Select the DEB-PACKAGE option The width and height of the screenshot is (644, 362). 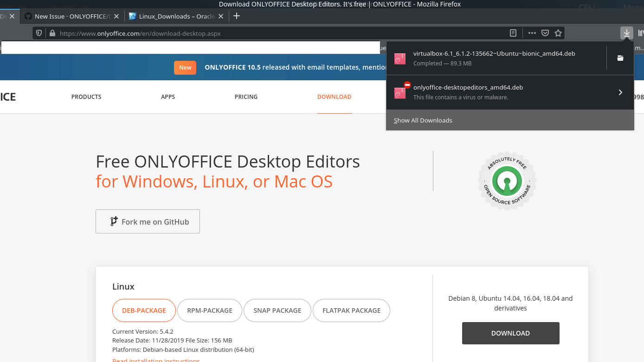pyautogui.click(x=144, y=310)
